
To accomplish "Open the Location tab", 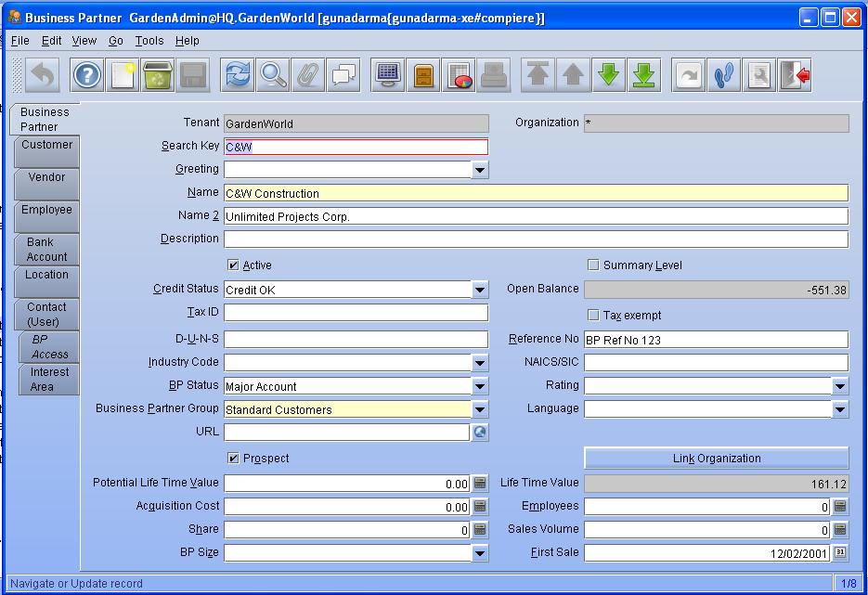I will click(47, 282).
